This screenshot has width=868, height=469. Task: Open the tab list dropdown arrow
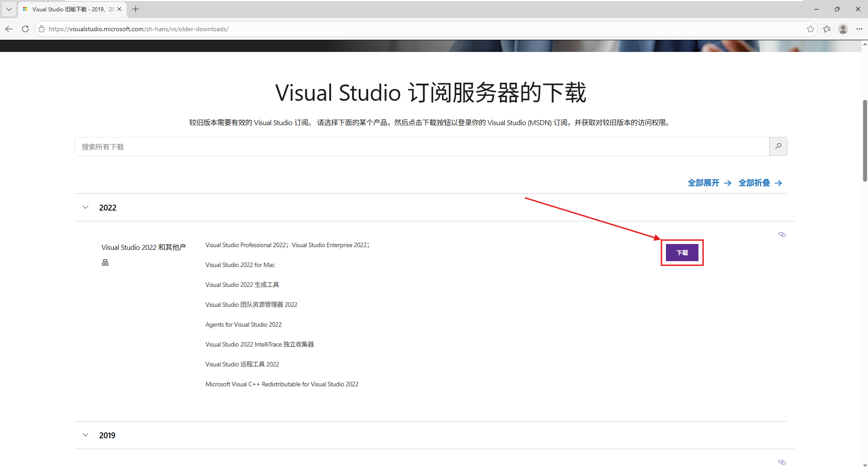click(9, 9)
